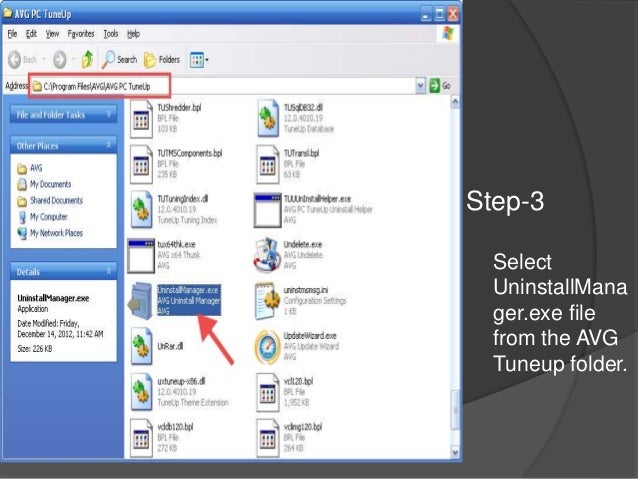This screenshot has width=638, height=479.
Task: Open the File menu
Action: [12, 34]
